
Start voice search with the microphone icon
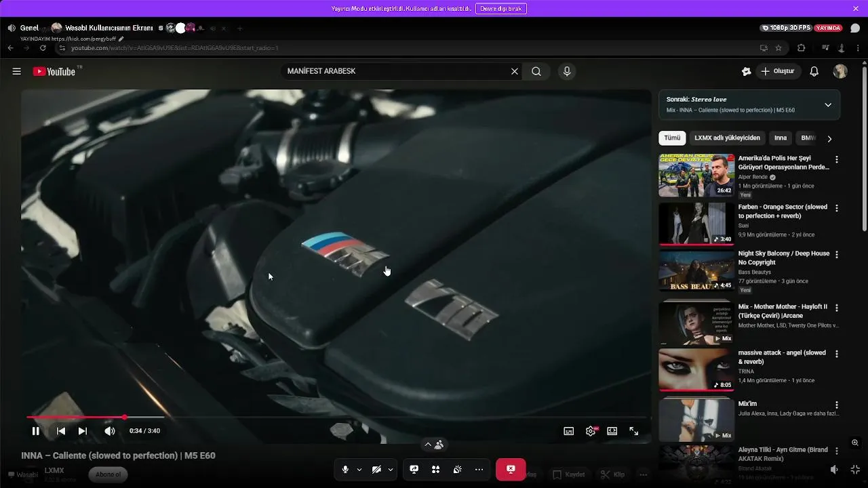point(567,71)
